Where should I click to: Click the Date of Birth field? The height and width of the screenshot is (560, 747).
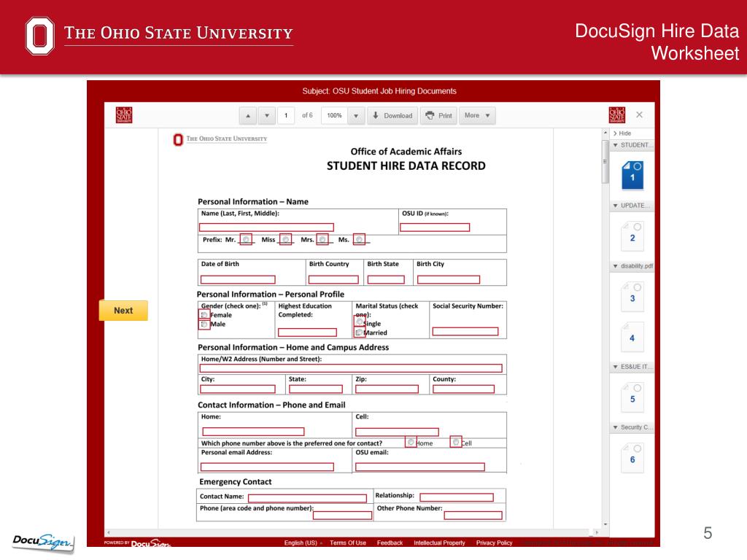pos(238,279)
